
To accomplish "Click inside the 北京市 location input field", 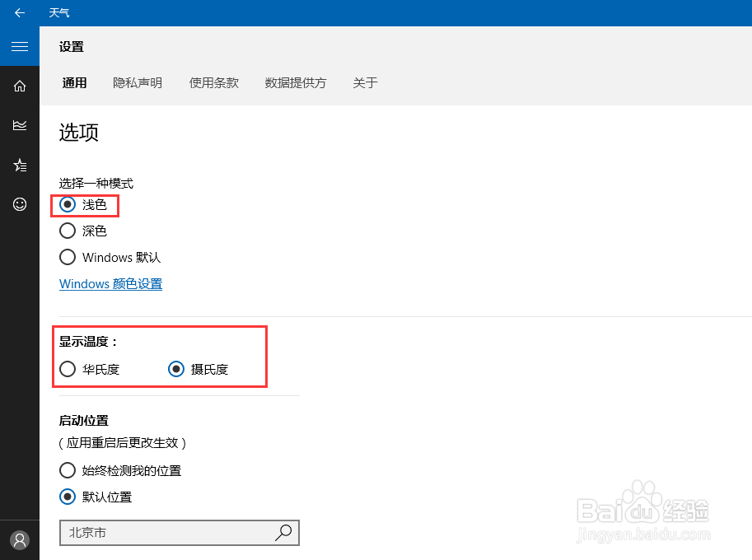I will pos(148,533).
